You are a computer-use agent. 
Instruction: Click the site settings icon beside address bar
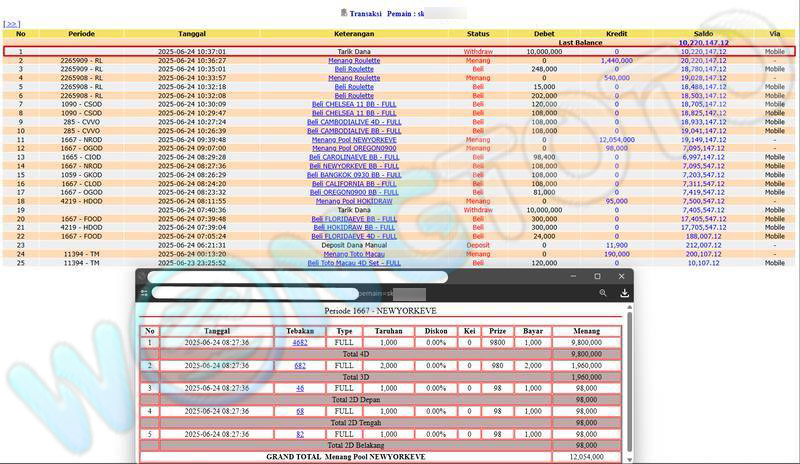(x=145, y=293)
